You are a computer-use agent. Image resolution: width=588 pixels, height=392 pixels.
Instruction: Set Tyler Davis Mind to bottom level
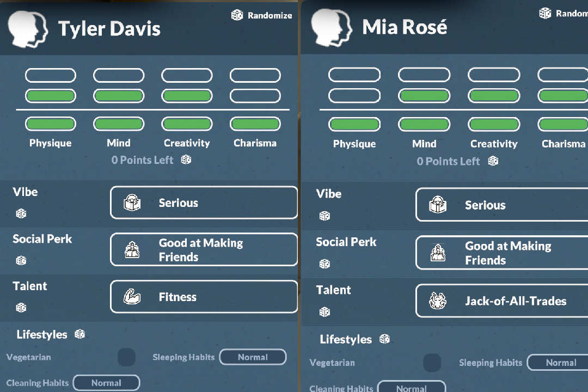[119, 124]
